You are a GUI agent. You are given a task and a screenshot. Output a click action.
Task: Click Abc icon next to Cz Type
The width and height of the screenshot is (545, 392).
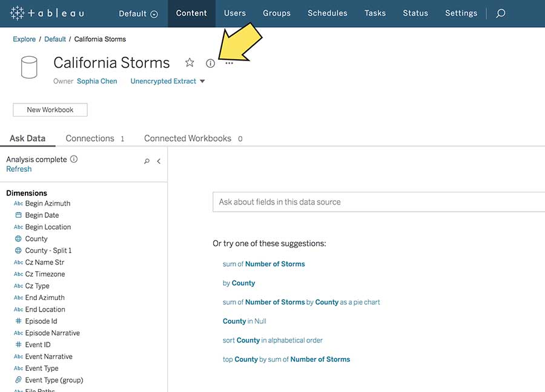point(18,286)
